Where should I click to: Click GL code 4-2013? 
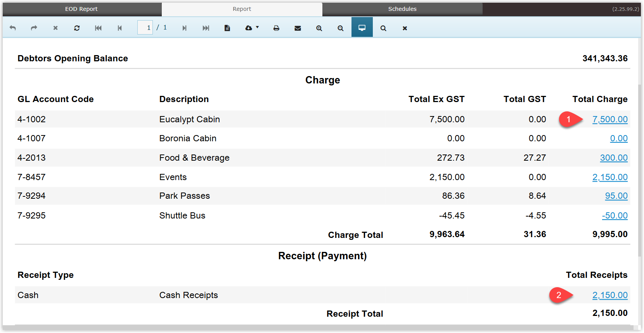click(x=31, y=158)
